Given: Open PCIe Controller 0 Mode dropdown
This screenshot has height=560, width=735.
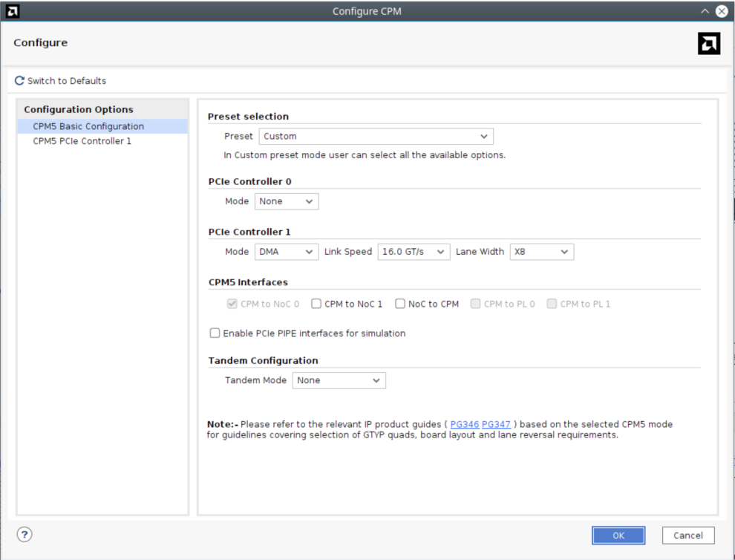Looking at the screenshot, I should tap(287, 201).
